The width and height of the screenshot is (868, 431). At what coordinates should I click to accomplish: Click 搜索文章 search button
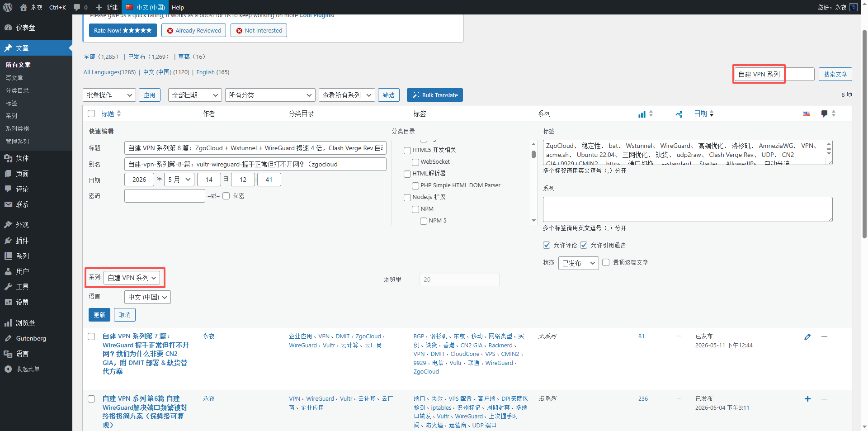click(835, 74)
